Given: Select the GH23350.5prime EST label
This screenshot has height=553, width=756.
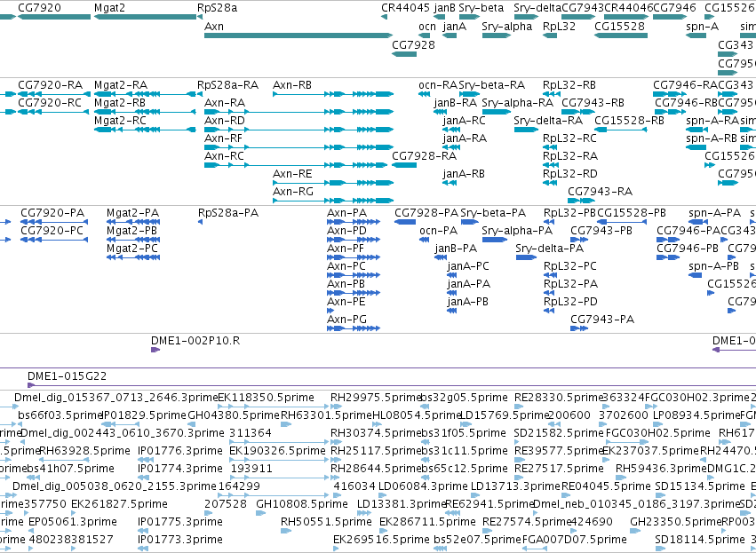Looking at the screenshot, I should click(x=676, y=522).
